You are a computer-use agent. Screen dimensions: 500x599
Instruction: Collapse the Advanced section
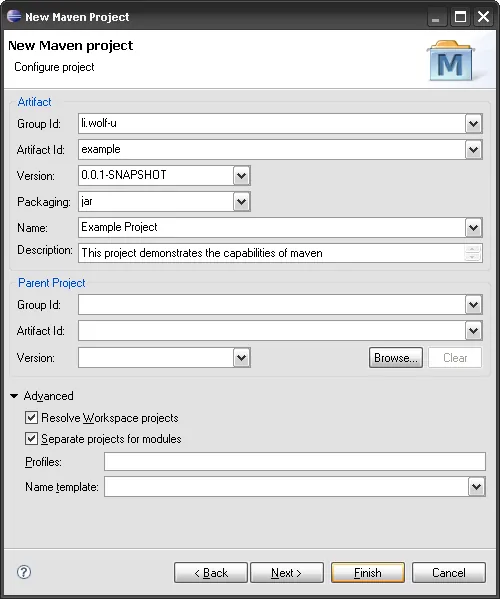coord(14,396)
